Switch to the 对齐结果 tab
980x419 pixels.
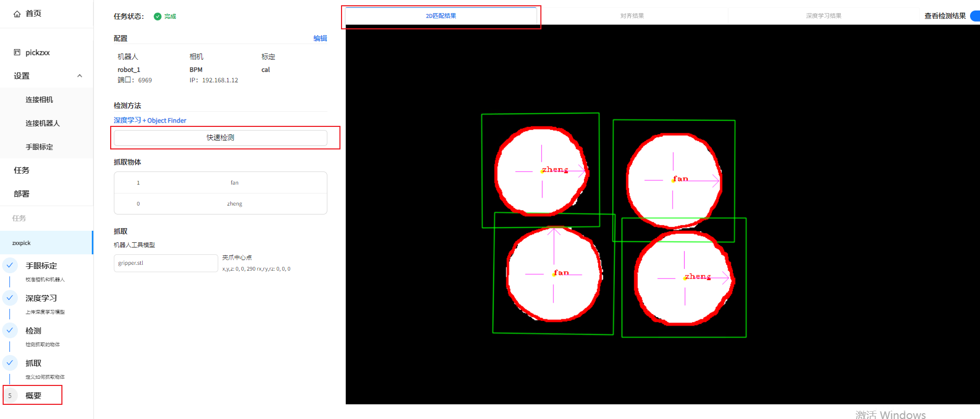pyautogui.click(x=632, y=16)
